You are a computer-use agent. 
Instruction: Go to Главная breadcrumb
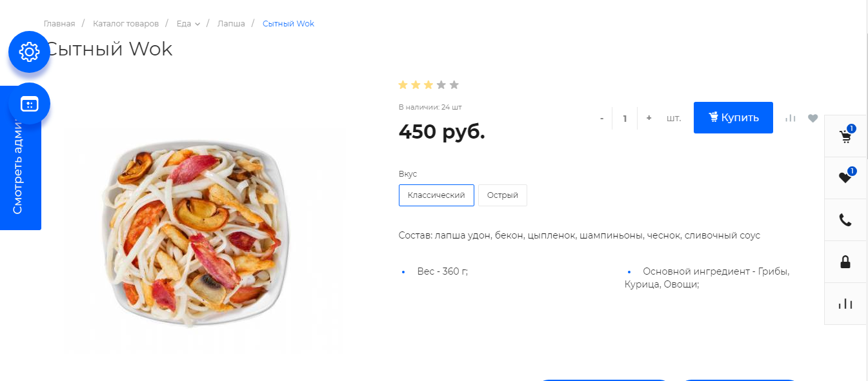[59, 24]
